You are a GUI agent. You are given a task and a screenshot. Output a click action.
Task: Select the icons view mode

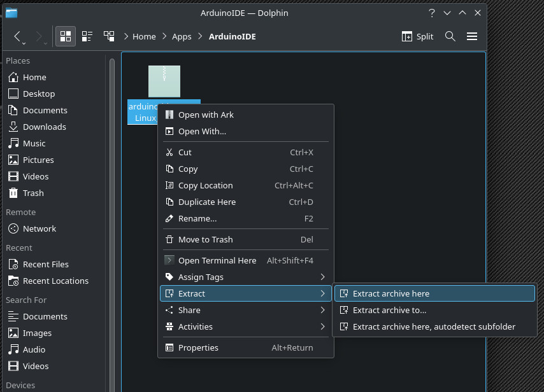click(x=66, y=36)
